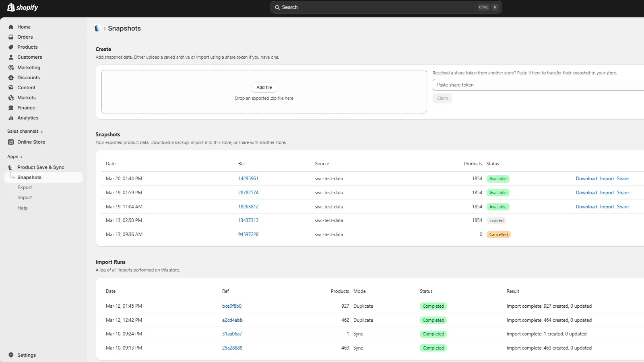
Task: Select the Orders icon in the sidebar
Action: click(11, 37)
